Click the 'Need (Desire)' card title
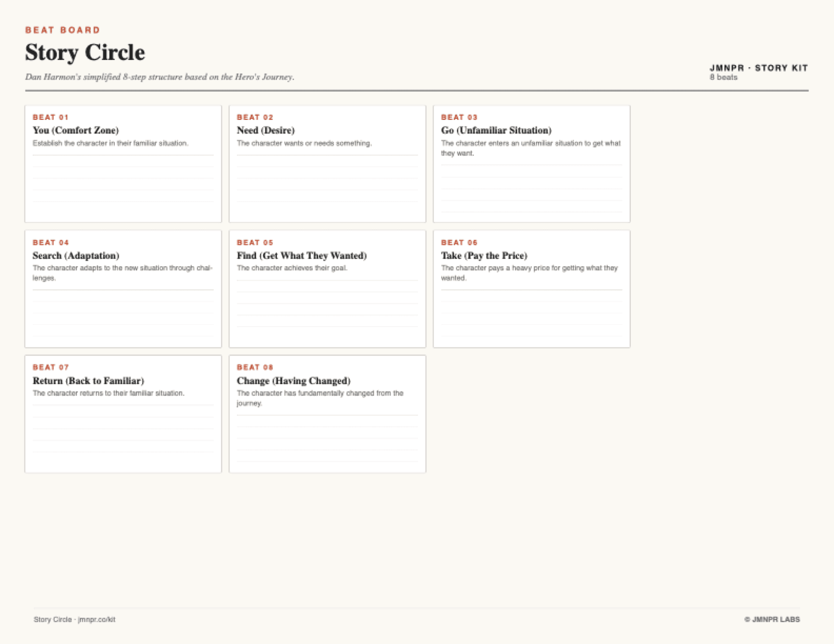 point(266,130)
